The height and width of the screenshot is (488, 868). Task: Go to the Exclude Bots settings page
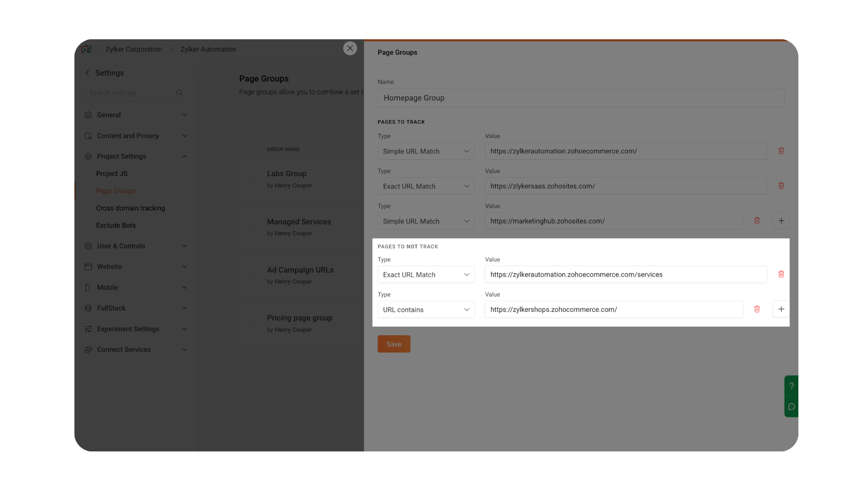click(x=116, y=225)
